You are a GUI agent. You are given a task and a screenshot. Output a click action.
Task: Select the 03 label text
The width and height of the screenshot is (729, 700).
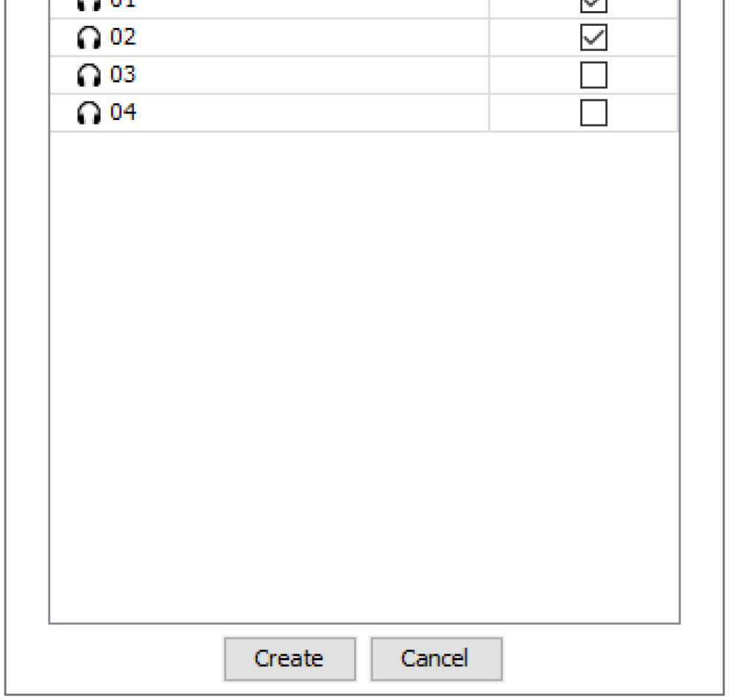(x=123, y=75)
